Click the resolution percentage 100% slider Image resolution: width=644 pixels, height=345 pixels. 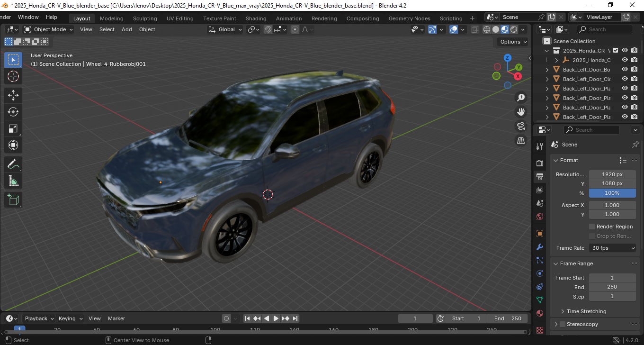pos(612,193)
